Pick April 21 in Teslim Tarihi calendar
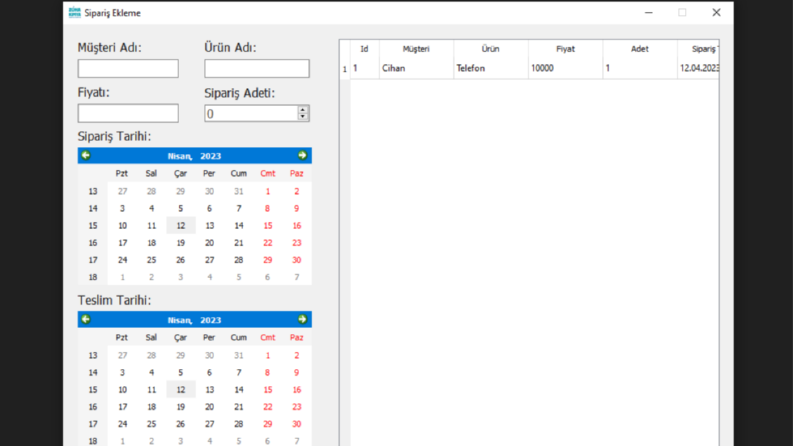The width and height of the screenshot is (793, 446). pyautogui.click(x=239, y=407)
